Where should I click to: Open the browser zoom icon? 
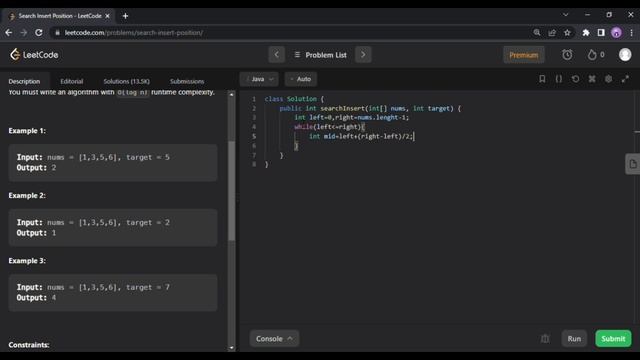tap(537, 33)
